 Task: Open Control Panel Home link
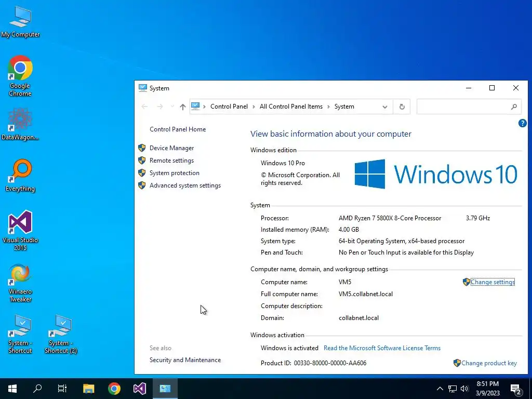(x=178, y=129)
